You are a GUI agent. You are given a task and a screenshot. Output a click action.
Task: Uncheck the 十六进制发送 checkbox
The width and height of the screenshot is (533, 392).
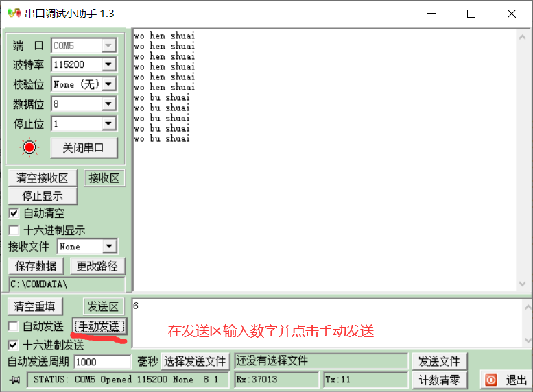[x=13, y=345]
